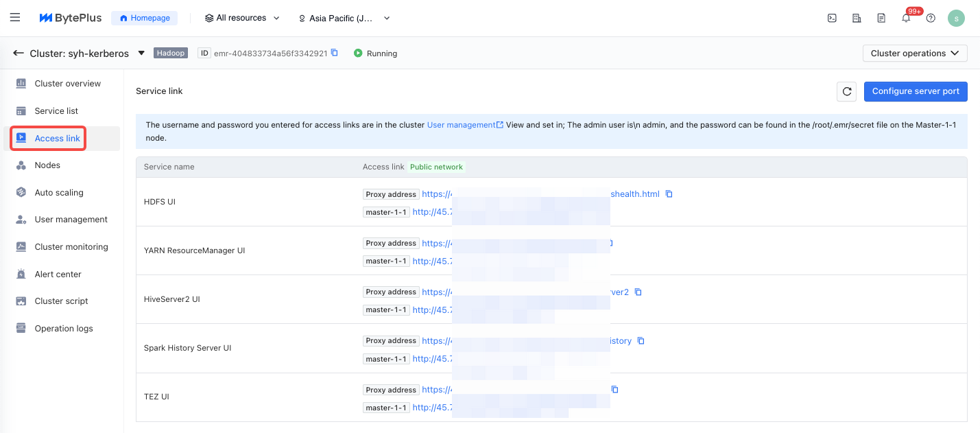Open the billing document icon in header
This screenshot has width=980, height=433.
click(881, 19)
